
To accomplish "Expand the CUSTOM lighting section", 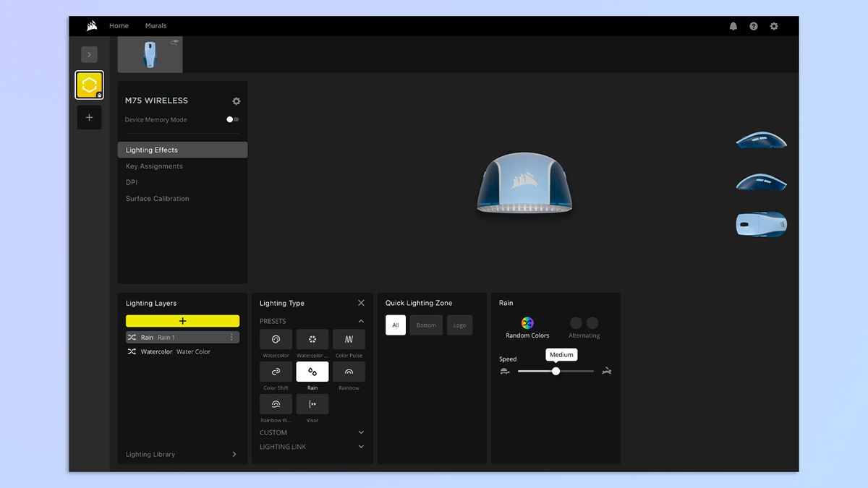I will click(x=361, y=432).
